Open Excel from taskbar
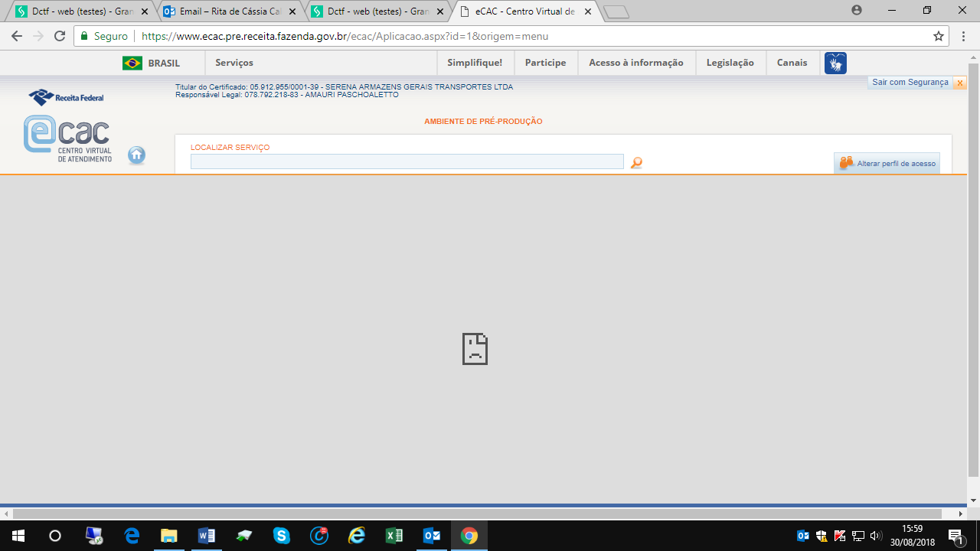 (394, 536)
